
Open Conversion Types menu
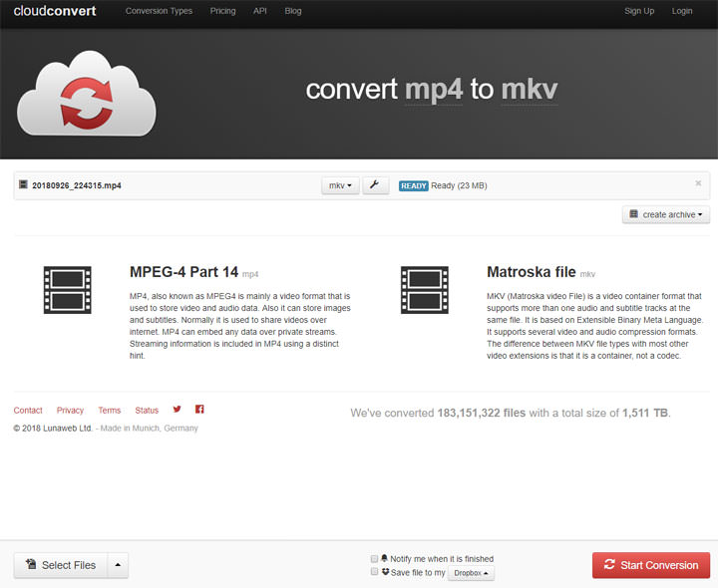(159, 11)
